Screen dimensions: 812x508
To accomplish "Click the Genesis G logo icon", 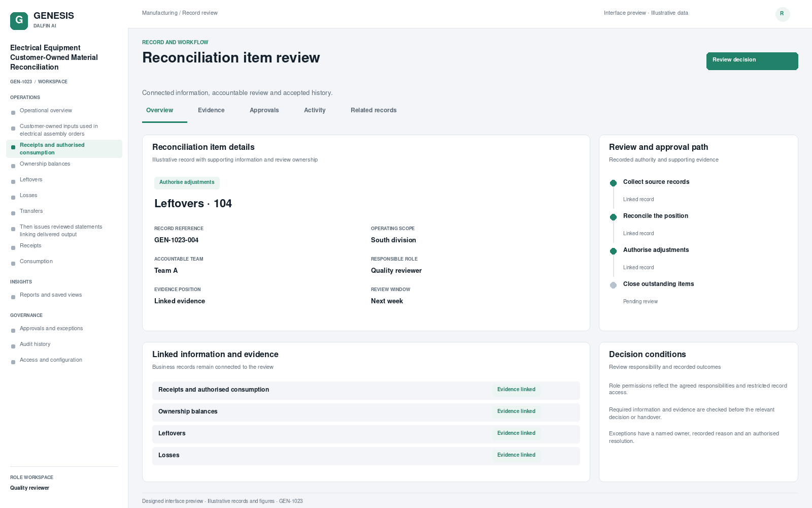I will pyautogui.click(x=19, y=21).
